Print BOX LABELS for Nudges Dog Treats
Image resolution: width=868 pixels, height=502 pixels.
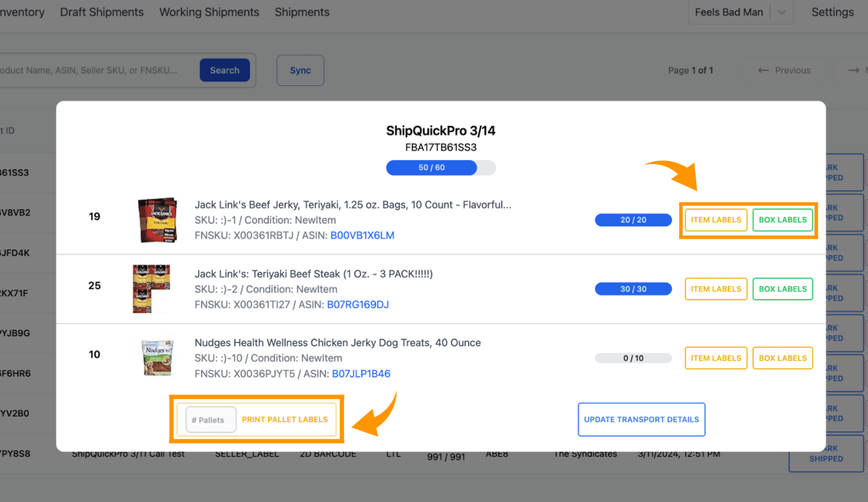(783, 358)
